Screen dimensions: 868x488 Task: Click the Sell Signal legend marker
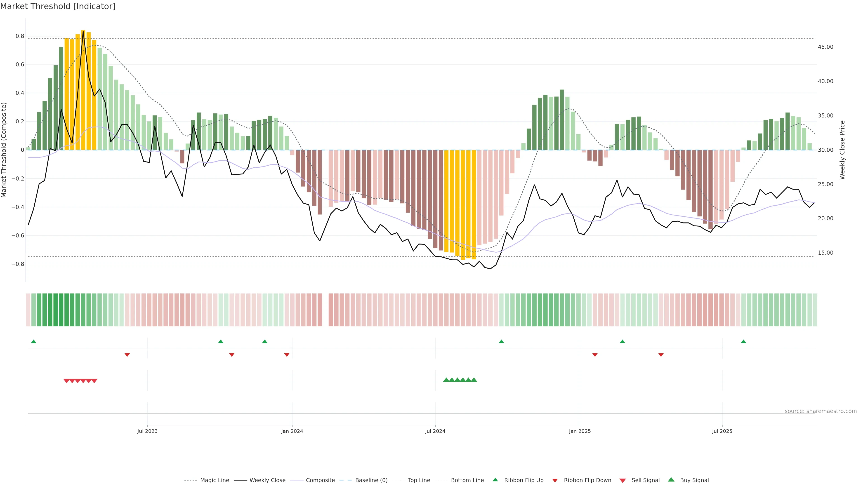pos(623,481)
